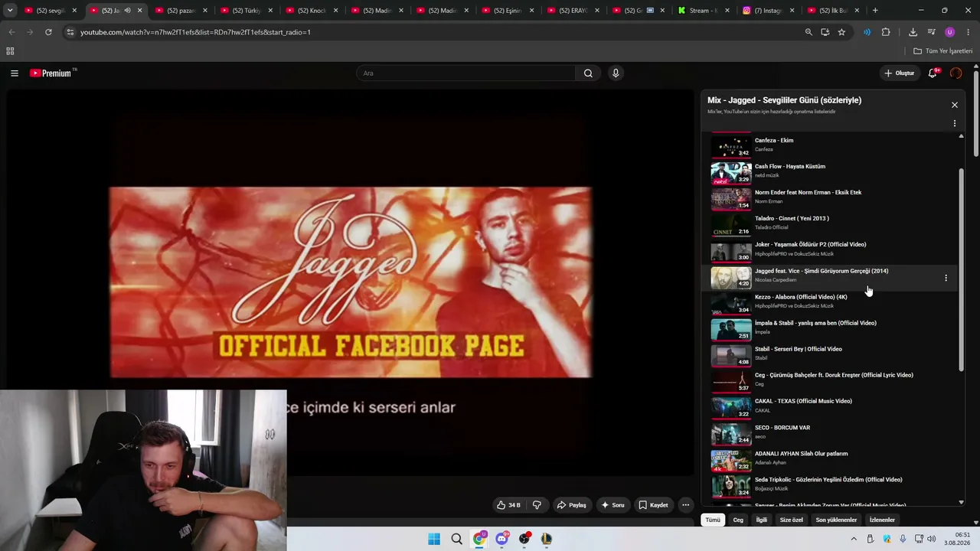Image resolution: width=980 pixels, height=551 pixels.
Task: Dislike the current video
Action: tap(537, 505)
